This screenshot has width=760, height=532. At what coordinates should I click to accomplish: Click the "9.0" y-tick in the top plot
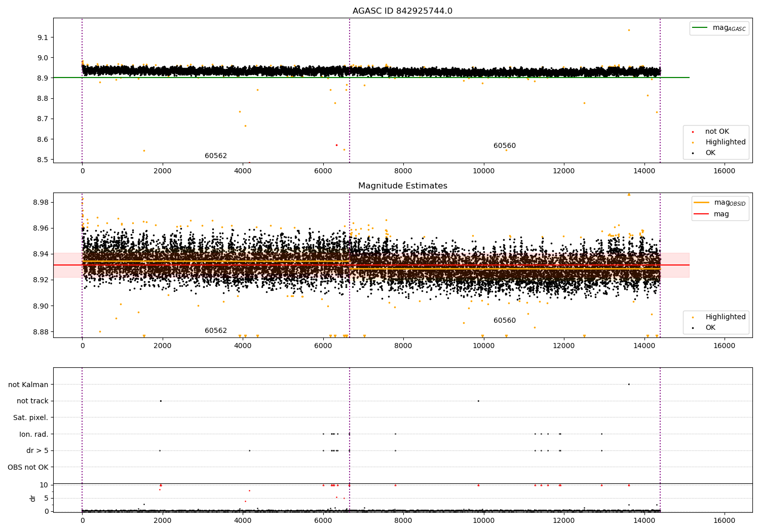point(43,58)
